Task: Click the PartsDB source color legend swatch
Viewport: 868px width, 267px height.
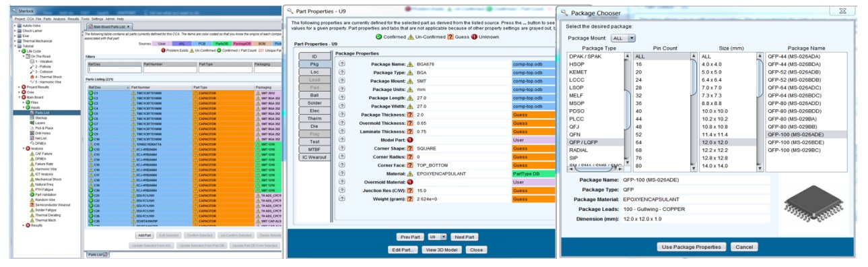Action: [x=222, y=43]
